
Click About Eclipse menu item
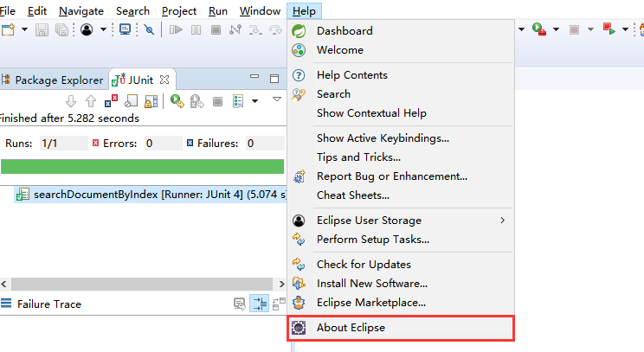(x=401, y=328)
